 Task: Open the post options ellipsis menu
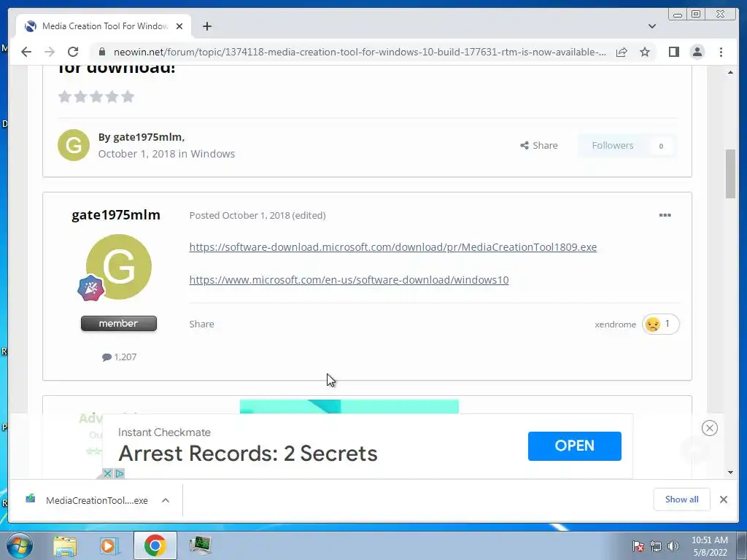coord(665,215)
